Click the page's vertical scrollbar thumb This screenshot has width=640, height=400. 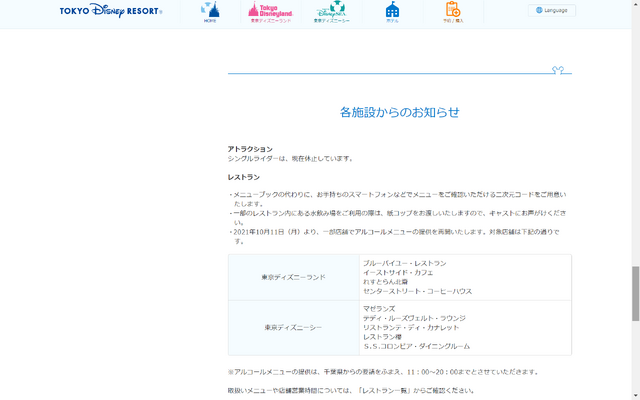[x=636, y=293]
